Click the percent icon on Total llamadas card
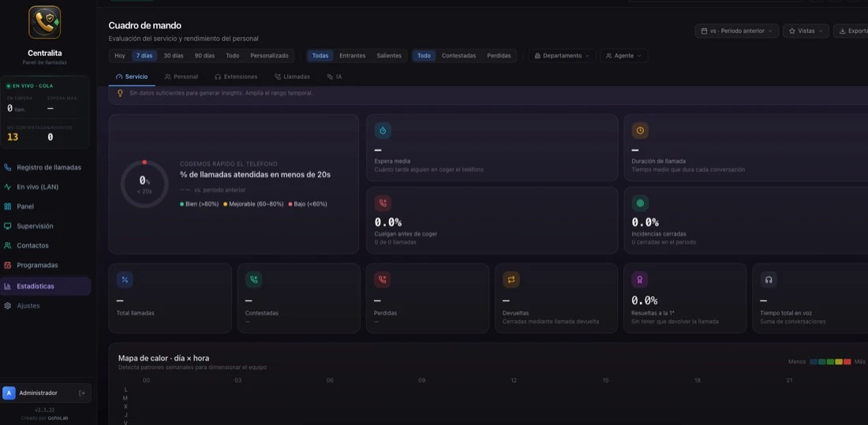Viewport: 868px width, 425px height. click(x=125, y=279)
